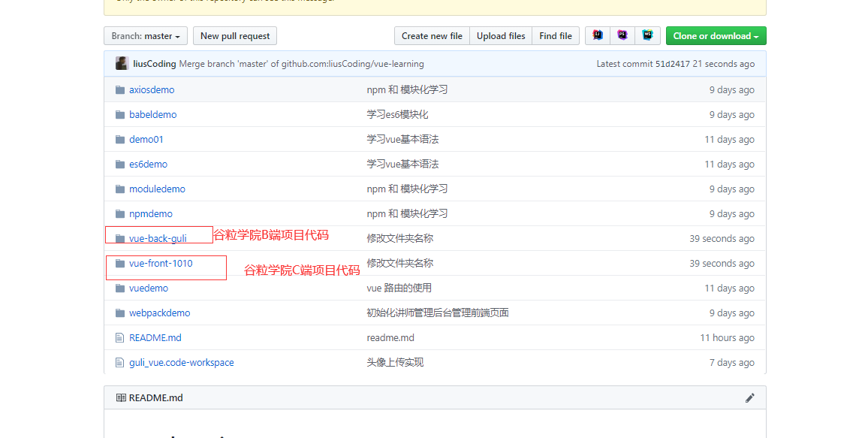
Task: Click Find file button
Action: click(x=556, y=35)
